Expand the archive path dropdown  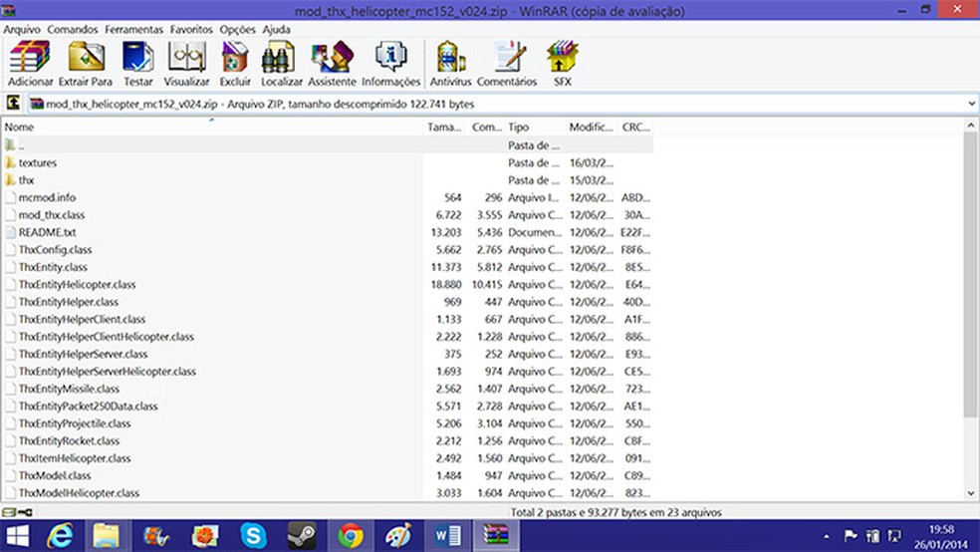[971, 104]
